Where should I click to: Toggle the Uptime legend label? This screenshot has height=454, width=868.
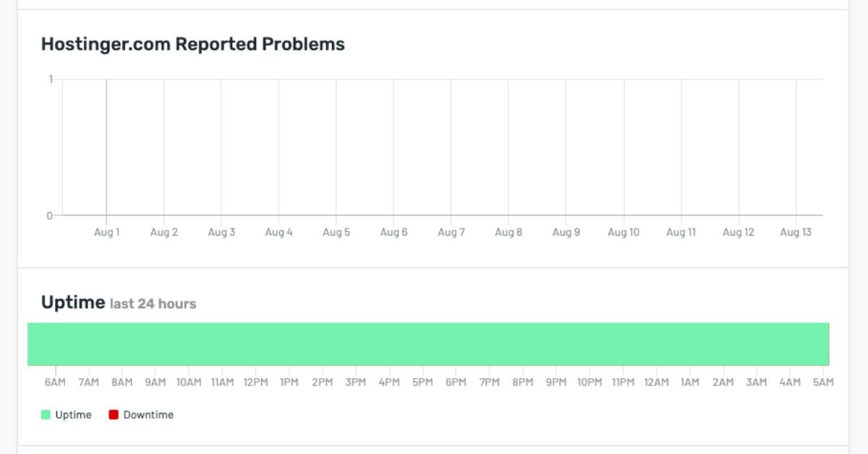73,415
